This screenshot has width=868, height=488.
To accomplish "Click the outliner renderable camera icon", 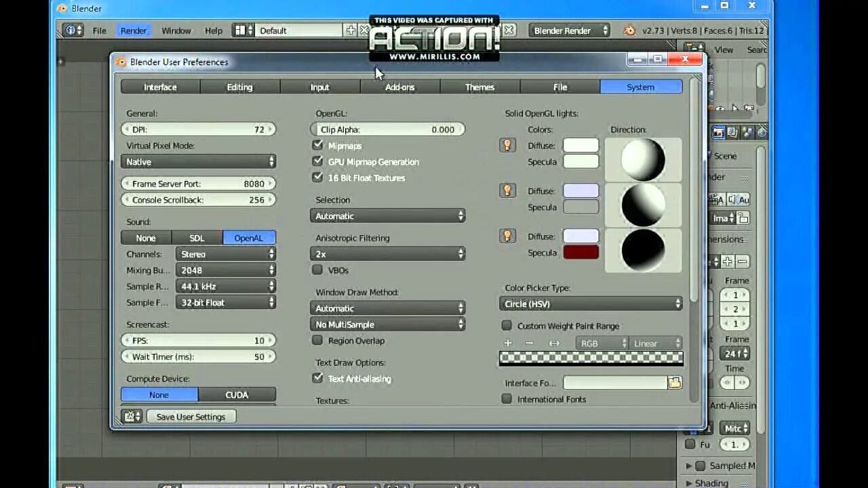I will tap(749, 108).
